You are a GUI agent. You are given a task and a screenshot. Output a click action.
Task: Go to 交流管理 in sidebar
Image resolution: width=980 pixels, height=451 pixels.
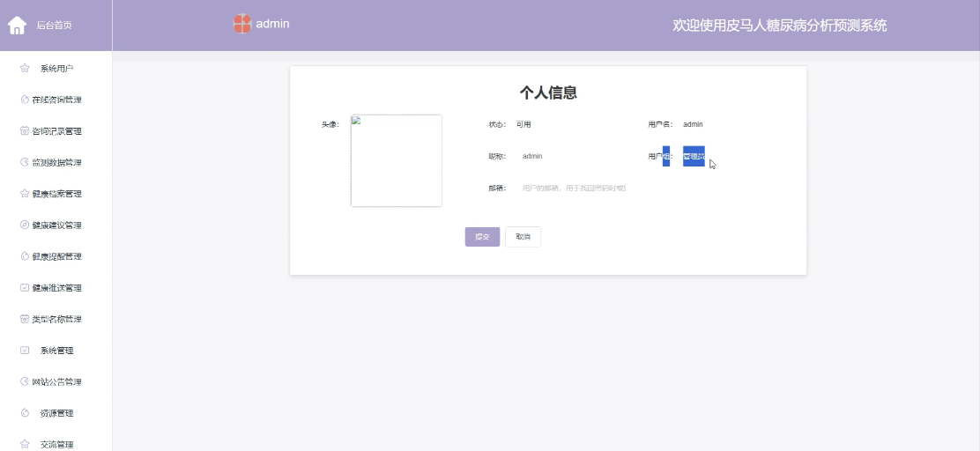[x=56, y=444]
